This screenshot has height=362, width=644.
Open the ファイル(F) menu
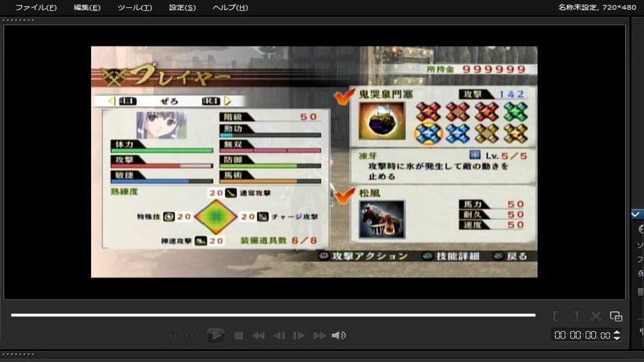tap(36, 7)
